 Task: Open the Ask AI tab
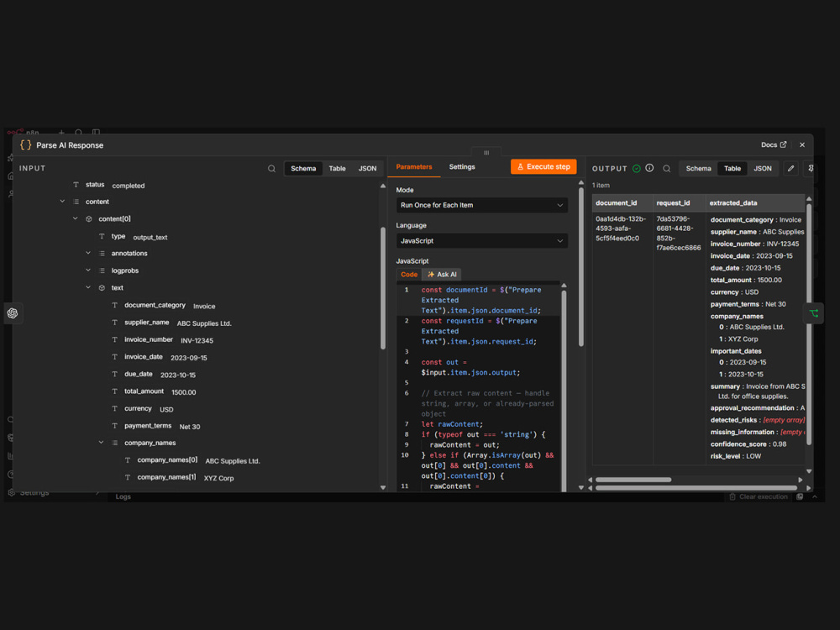pyautogui.click(x=442, y=275)
